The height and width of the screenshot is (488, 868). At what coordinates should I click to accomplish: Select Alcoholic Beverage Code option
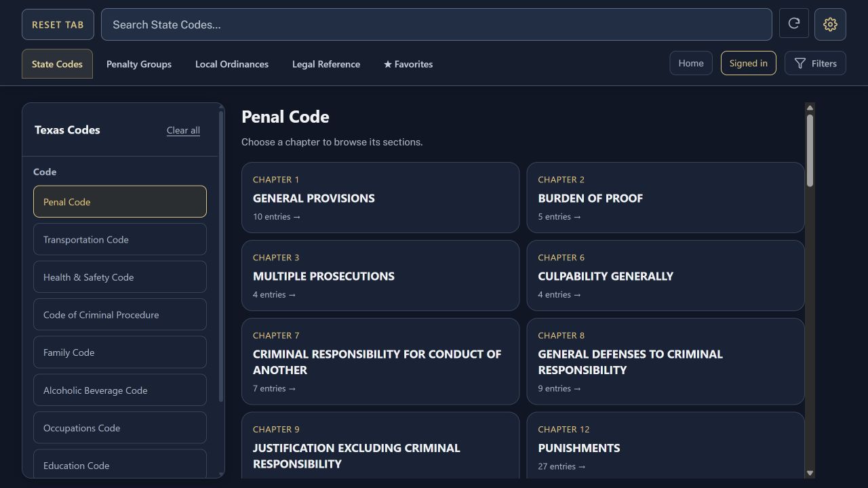coord(120,390)
